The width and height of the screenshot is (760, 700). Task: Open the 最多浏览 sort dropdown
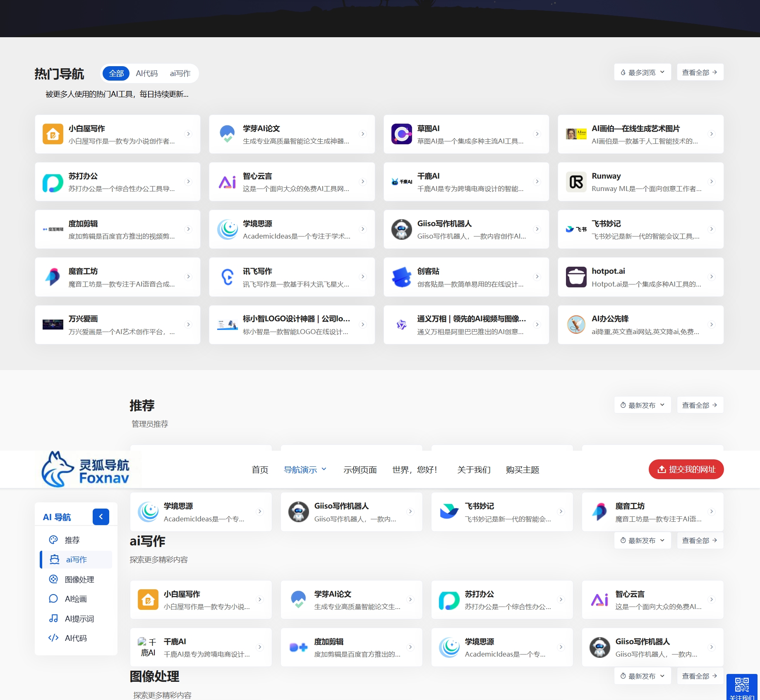click(643, 72)
